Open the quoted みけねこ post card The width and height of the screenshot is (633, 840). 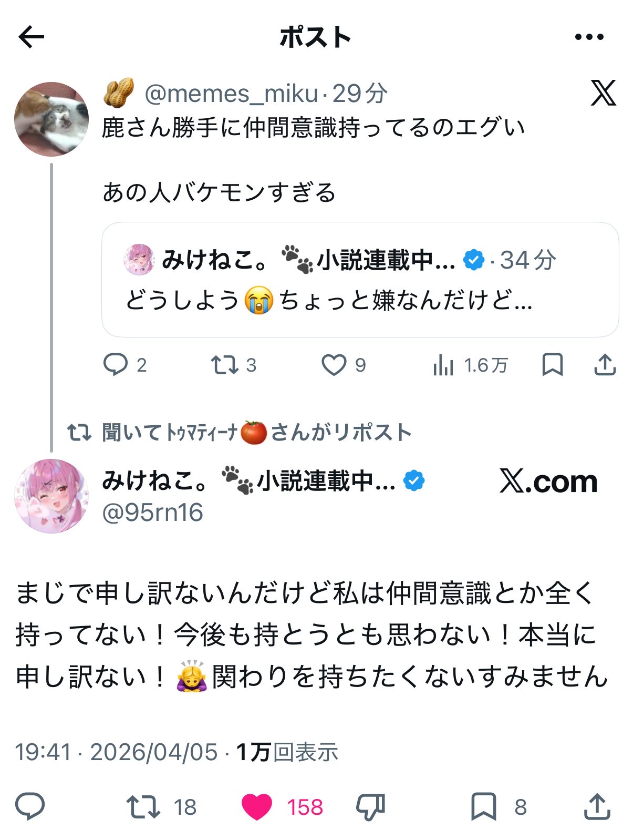(x=360, y=280)
